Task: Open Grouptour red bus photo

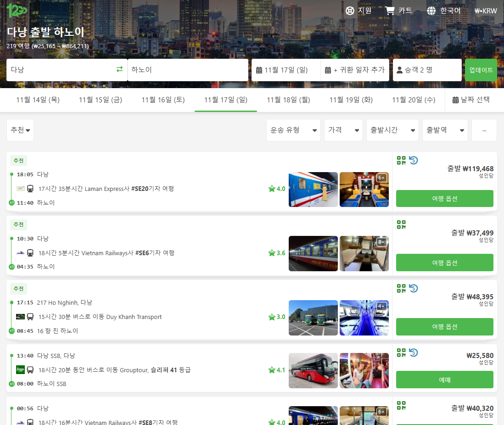Action: click(x=313, y=371)
